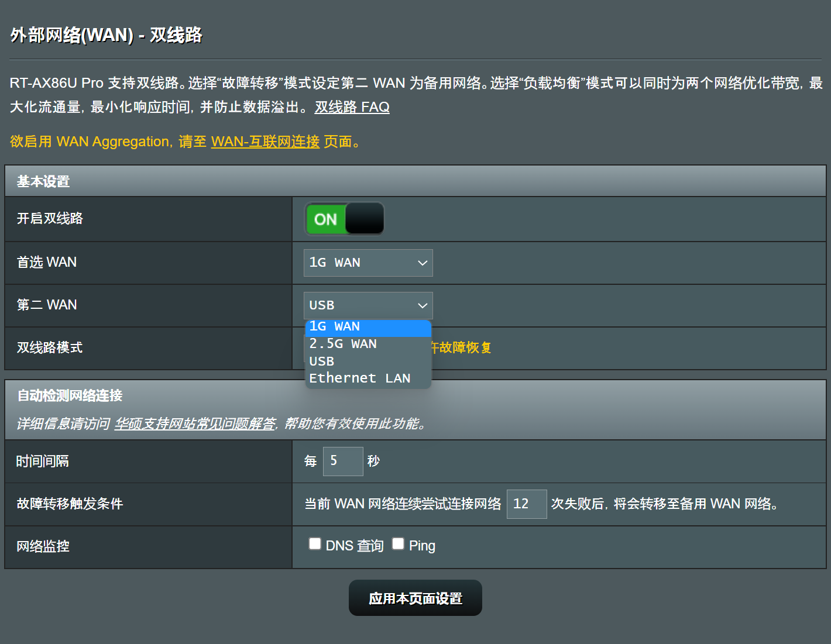This screenshot has height=644, width=831.
Task: Click the 自动检测网络连接 section header
Action: coord(70,396)
